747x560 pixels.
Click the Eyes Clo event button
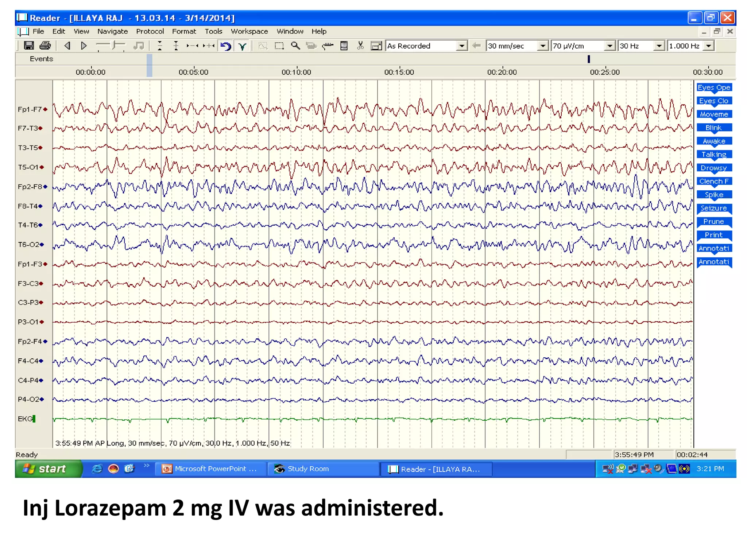tap(714, 101)
